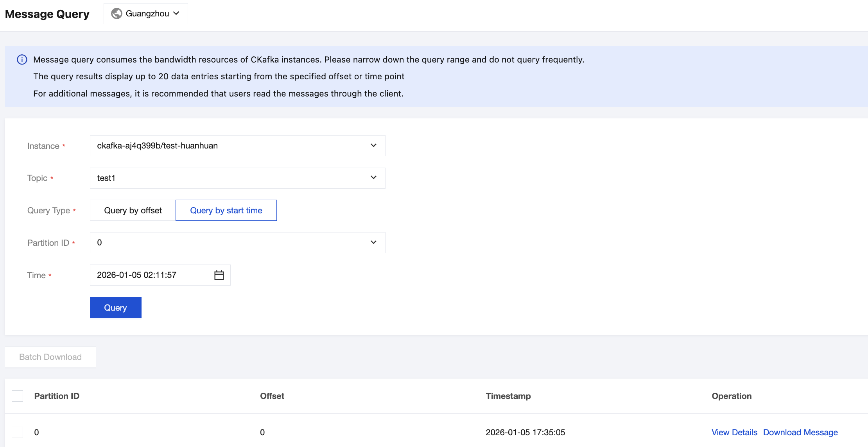
Task: Click the globe icon beside Guangzhou
Action: (x=117, y=14)
